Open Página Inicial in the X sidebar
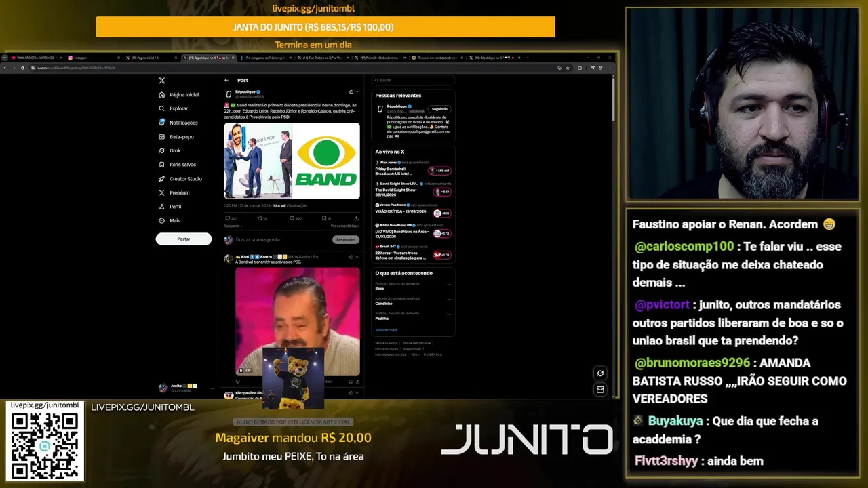The width and height of the screenshot is (868, 488). click(179, 95)
